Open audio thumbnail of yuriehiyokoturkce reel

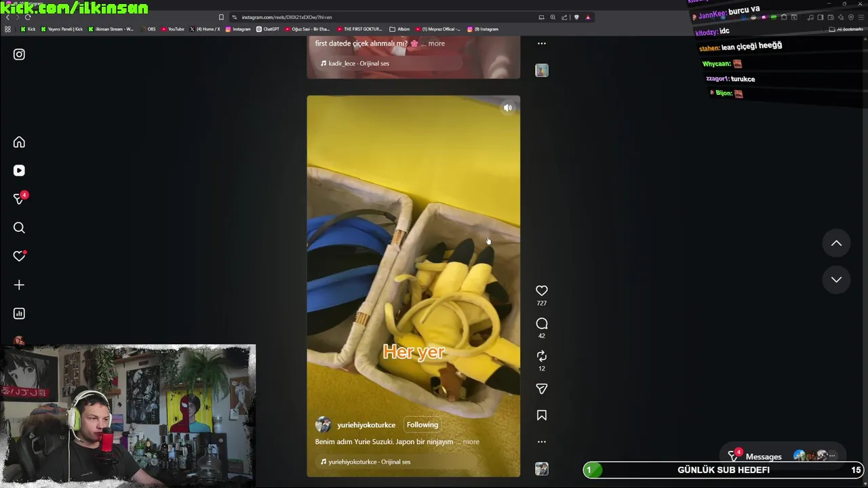tap(541, 468)
